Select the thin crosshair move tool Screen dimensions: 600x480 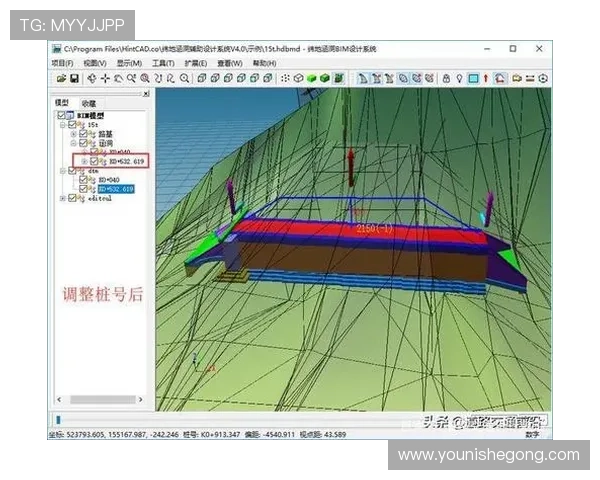pos(105,78)
